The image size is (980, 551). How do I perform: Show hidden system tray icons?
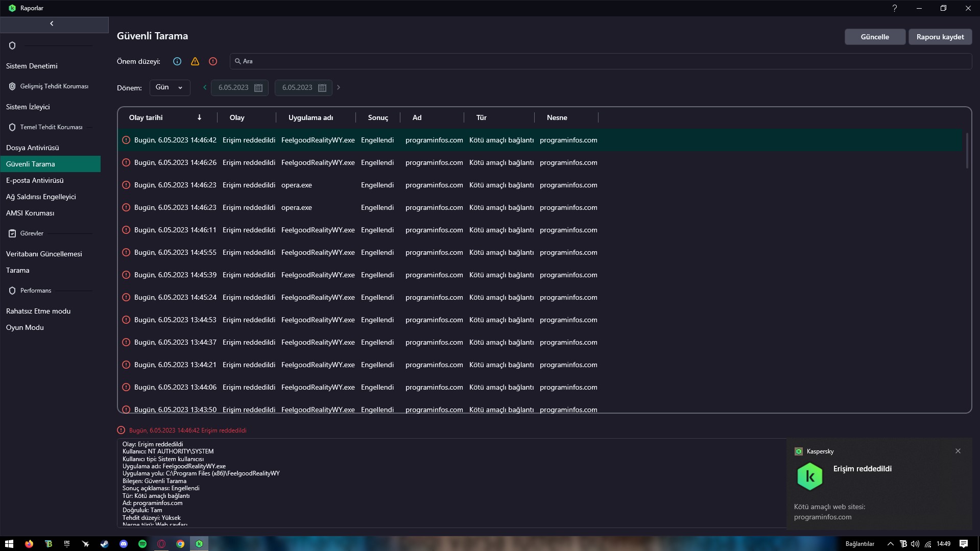click(x=890, y=544)
